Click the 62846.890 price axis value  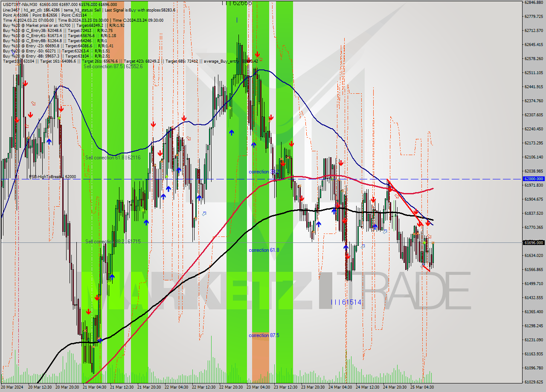pyautogui.click(x=534, y=2)
